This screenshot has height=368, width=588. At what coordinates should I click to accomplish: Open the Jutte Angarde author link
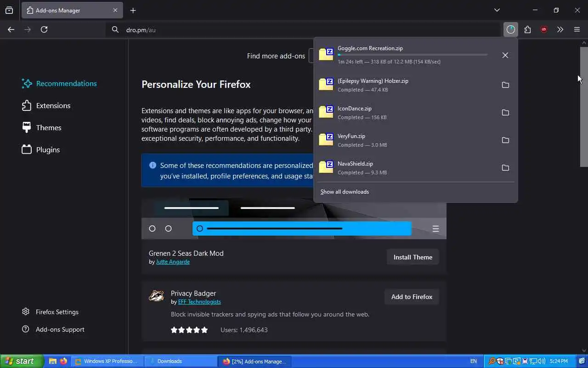173,262
